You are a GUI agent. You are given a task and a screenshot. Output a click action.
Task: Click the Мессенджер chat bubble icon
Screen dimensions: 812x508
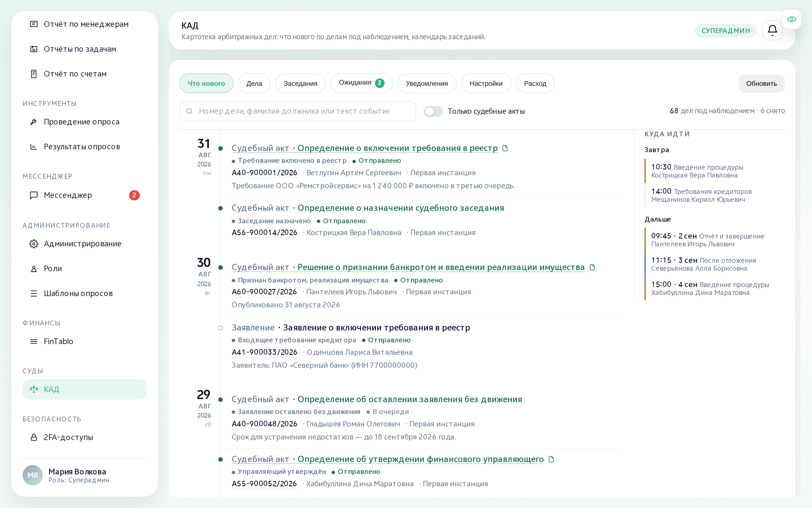(34, 195)
